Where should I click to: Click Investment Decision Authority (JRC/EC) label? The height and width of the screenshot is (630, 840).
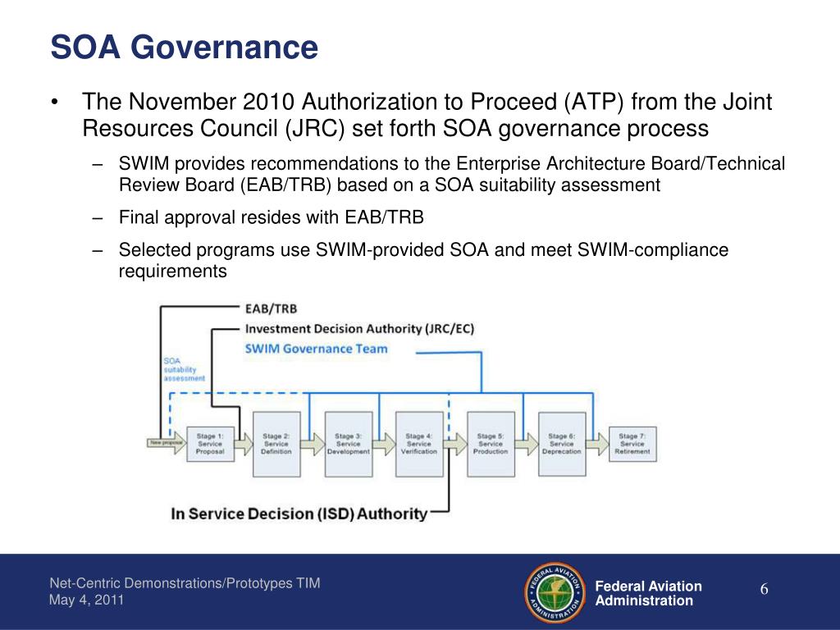[x=359, y=329]
